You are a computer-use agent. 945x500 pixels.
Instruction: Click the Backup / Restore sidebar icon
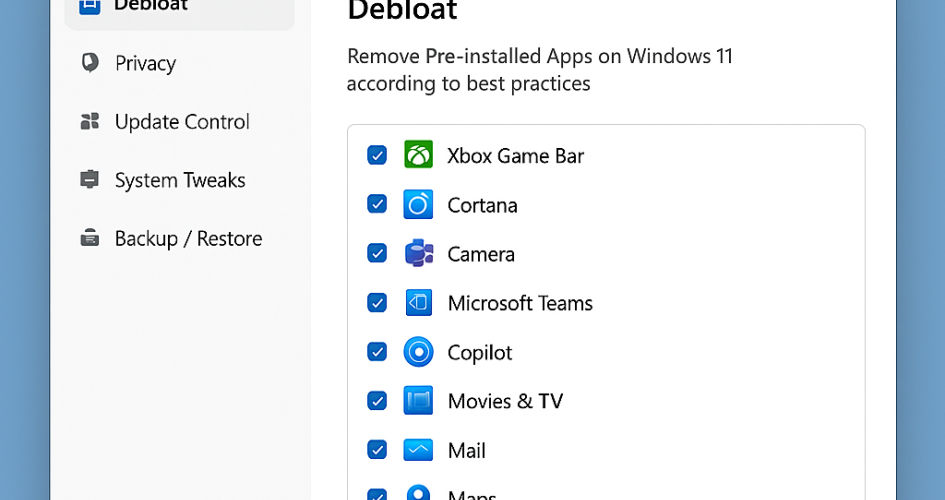[x=90, y=238]
